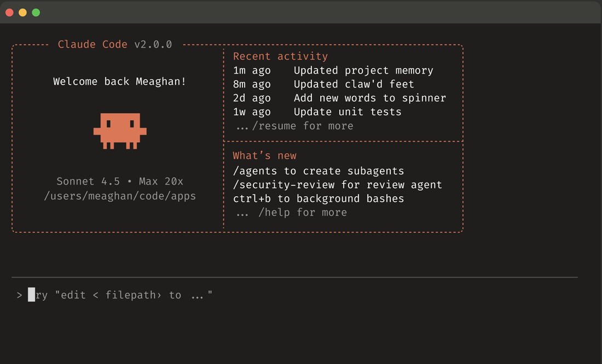Click the red close window button
Viewport: 602px width, 364px height.
[10, 13]
